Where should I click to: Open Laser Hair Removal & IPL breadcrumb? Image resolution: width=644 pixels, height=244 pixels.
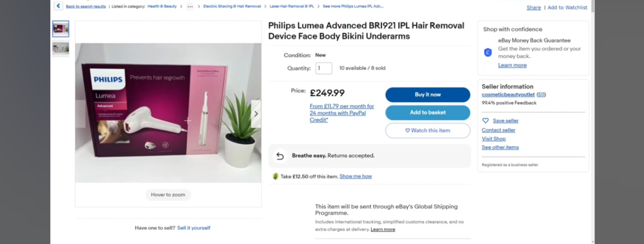click(292, 7)
